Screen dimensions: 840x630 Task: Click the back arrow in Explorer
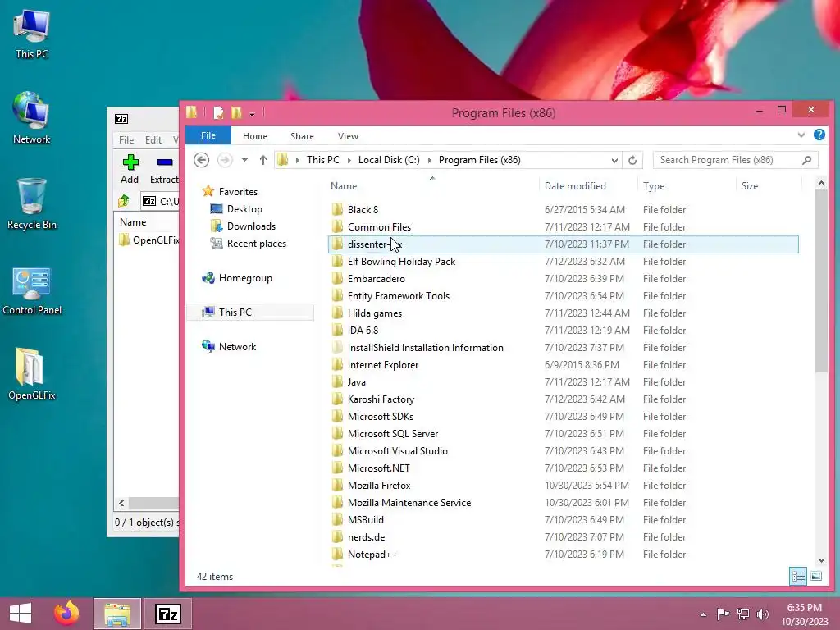[x=202, y=160]
